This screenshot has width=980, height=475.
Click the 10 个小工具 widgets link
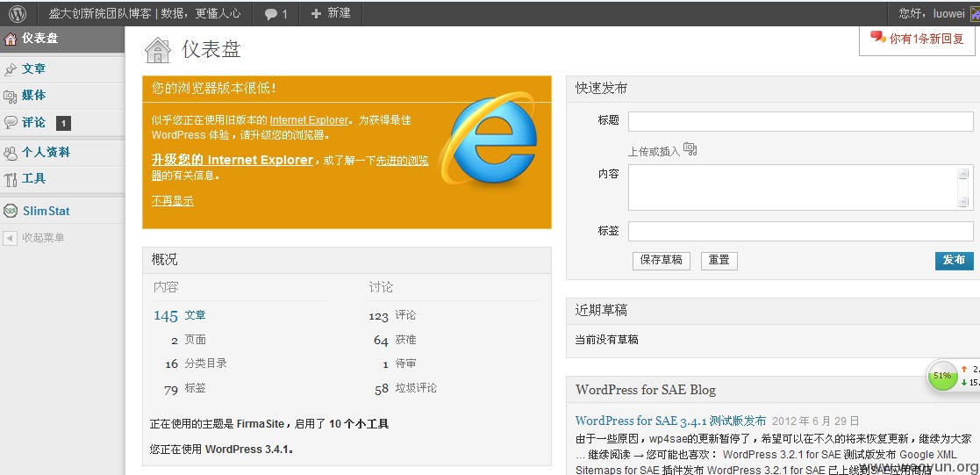(359, 424)
